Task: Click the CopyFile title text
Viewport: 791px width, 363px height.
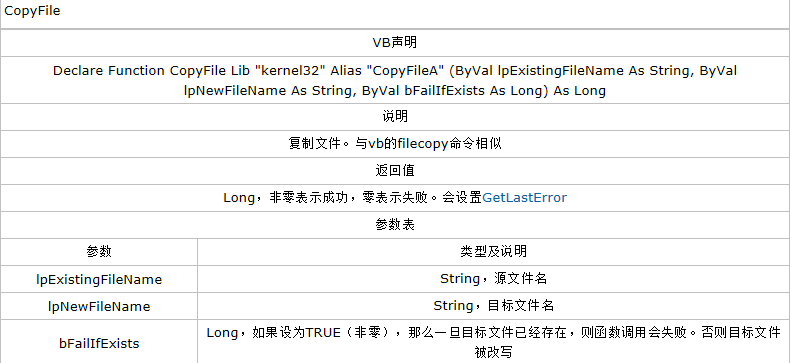Action: [32, 11]
